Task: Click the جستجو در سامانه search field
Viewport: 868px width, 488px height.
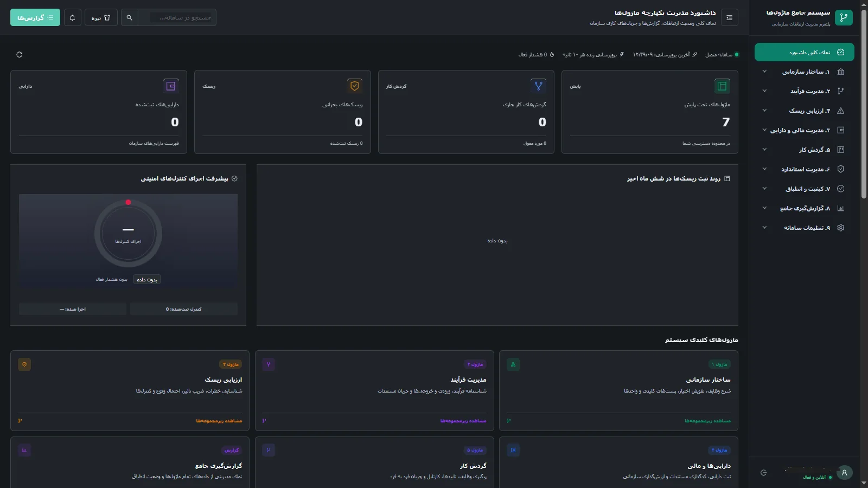Action: pyautogui.click(x=177, y=18)
